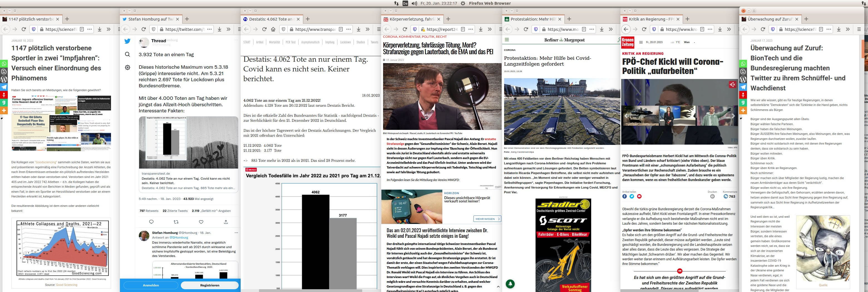Image resolution: width=868 pixels, height=292 pixels.
Task: Select the Mortalität menu item
Action: (x=274, y=43)
